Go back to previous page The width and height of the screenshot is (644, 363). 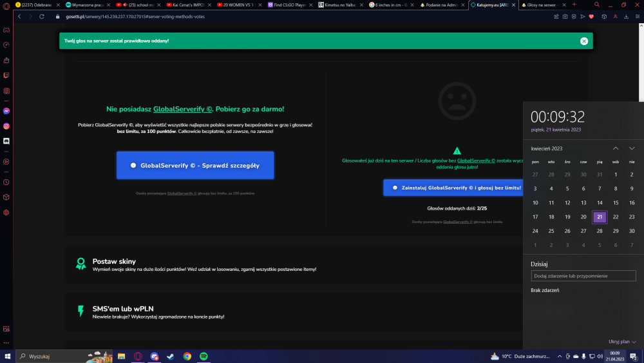pos(19,17)
